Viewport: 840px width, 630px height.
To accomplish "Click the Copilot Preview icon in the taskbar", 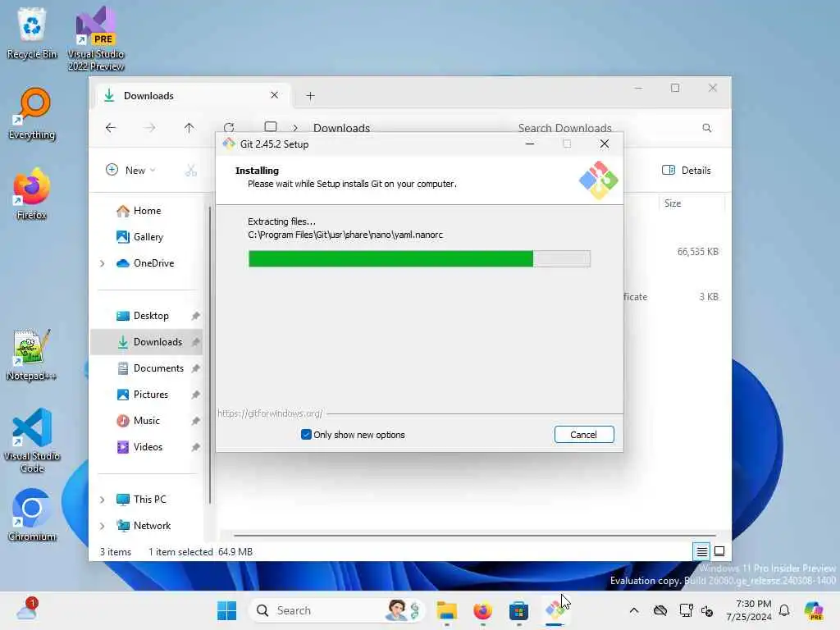I will point(814,610).
